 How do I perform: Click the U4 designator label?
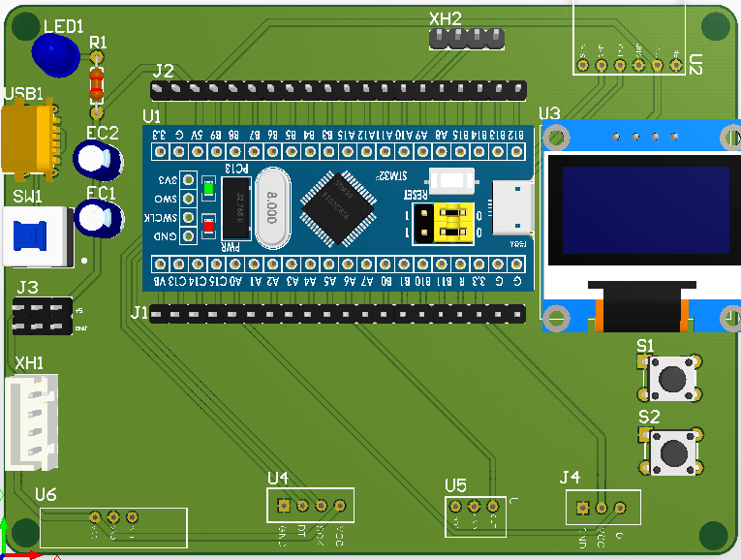[278, 479]
